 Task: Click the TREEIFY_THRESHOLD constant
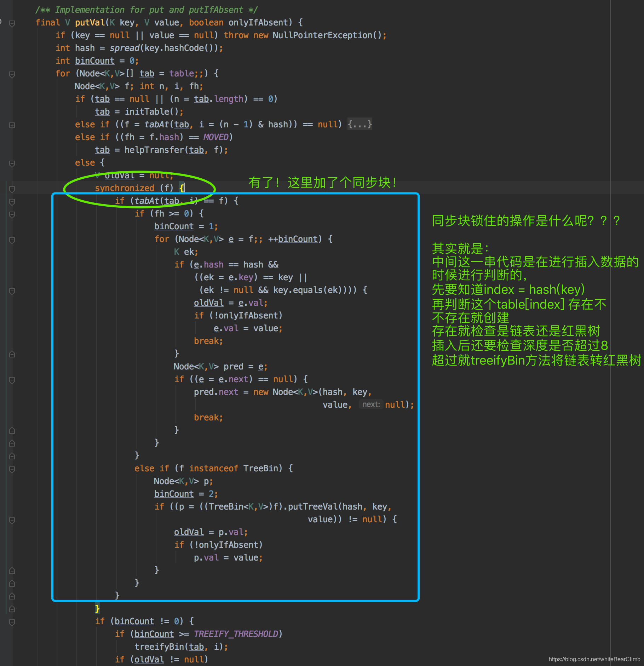click(x=236, y=634)
